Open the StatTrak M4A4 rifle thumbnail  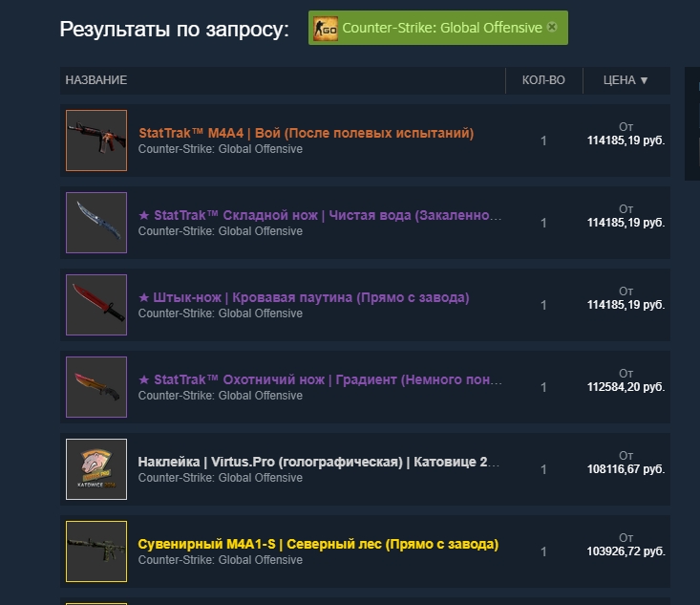click(x=96, y=140)
